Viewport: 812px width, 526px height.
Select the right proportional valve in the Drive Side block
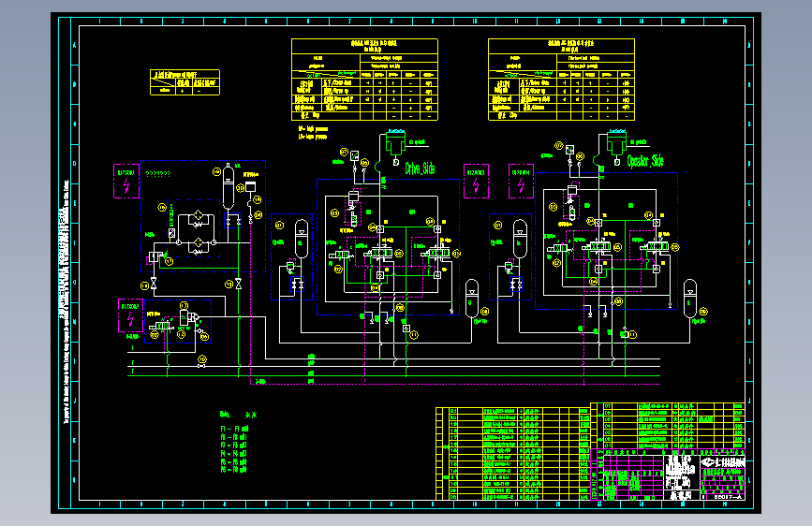coord(436,253)
